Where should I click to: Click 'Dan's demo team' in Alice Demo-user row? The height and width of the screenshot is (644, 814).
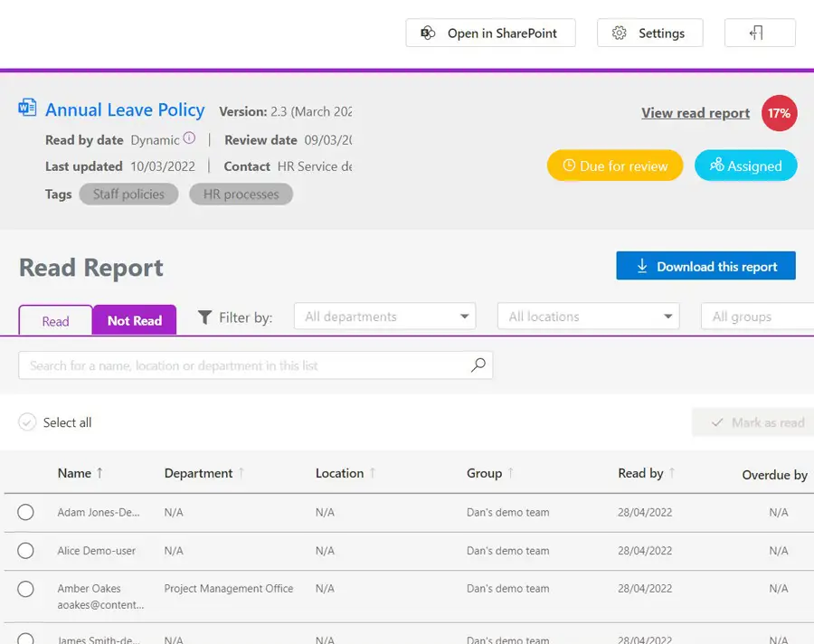[x=507, y=551]
